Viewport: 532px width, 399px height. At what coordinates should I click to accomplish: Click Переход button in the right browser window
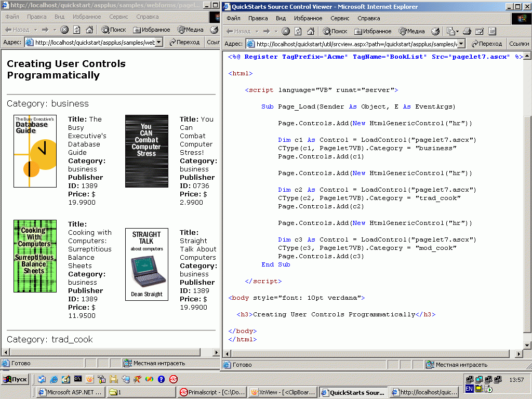coord(485,44)
